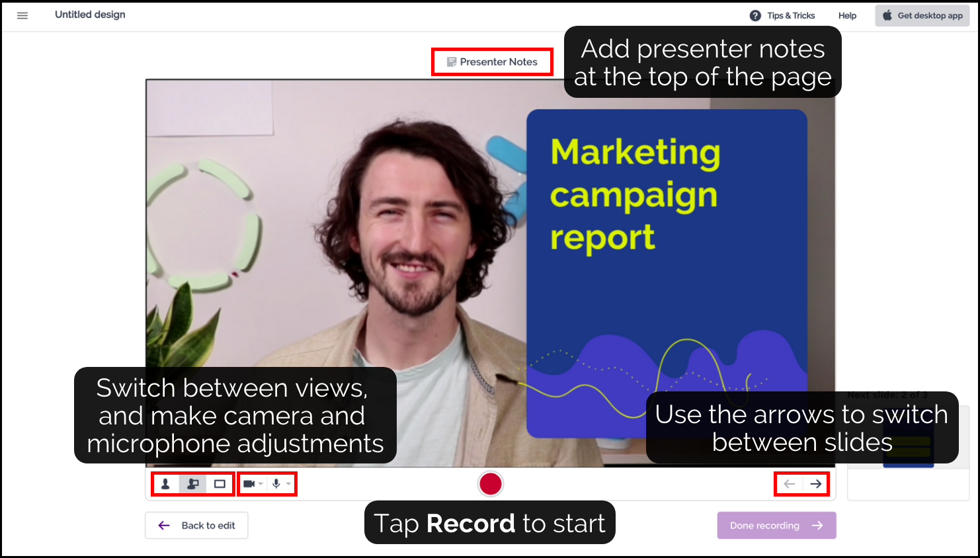Switch to camera with slides view

click(192, 484)
